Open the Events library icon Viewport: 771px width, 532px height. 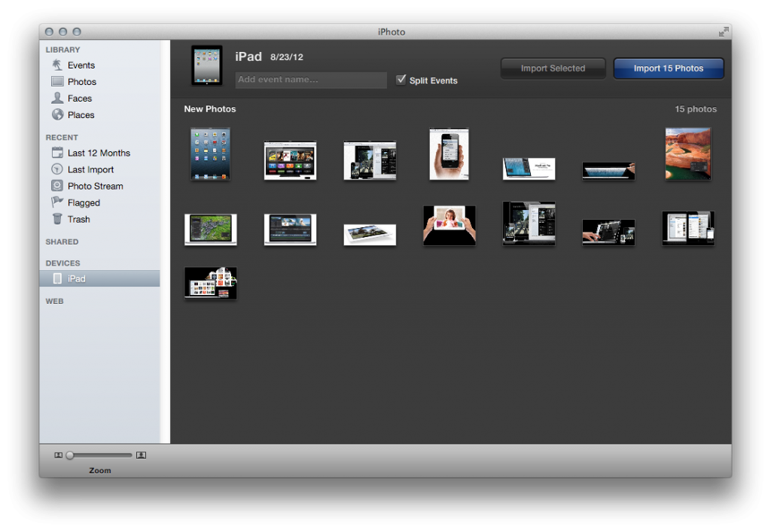coord(57,65)
